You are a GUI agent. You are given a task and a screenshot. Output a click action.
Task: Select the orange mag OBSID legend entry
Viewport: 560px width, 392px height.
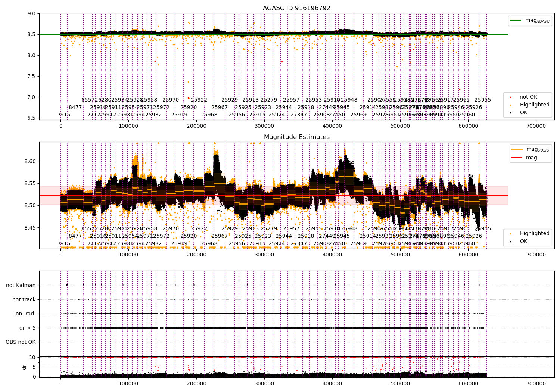(530, 149)
